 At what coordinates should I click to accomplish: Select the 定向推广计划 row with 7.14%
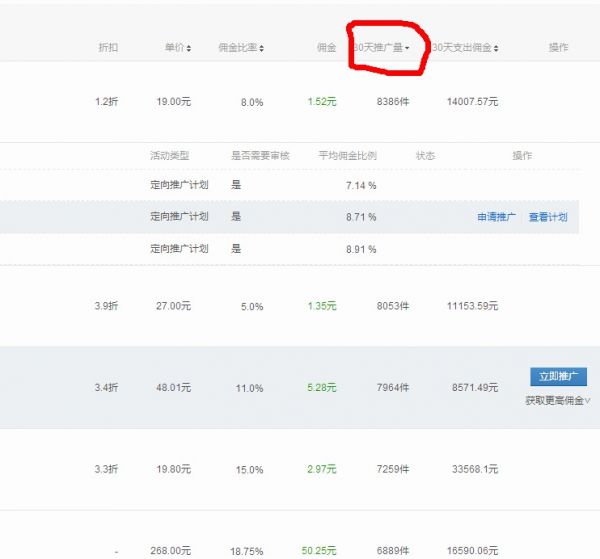click(179, 185)
